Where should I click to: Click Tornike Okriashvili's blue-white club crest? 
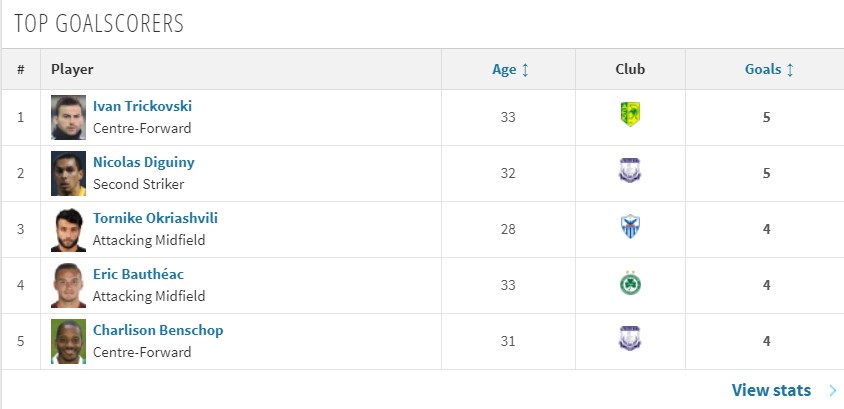pyautogui.click(x=630, y=227)
